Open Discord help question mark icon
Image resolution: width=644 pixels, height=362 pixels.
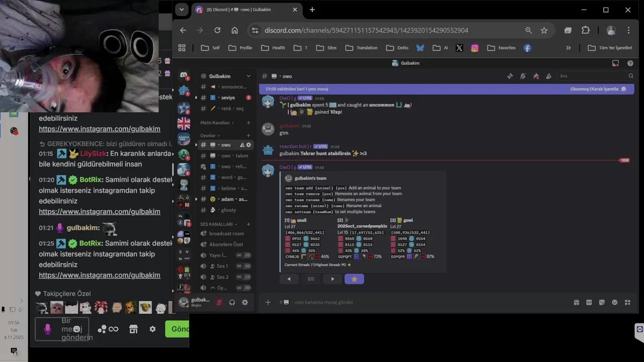(630, 63)
